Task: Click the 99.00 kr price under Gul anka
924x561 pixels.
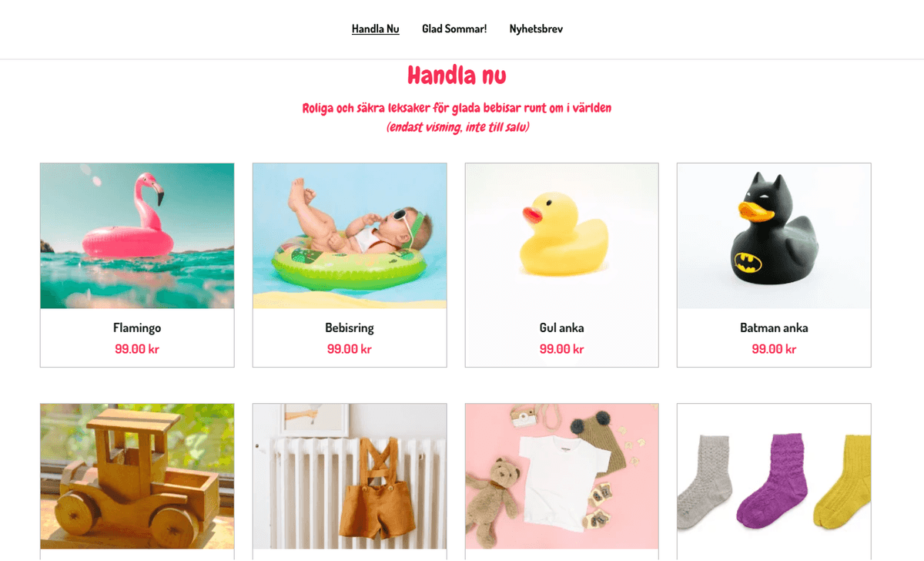Action: (562, 349)
